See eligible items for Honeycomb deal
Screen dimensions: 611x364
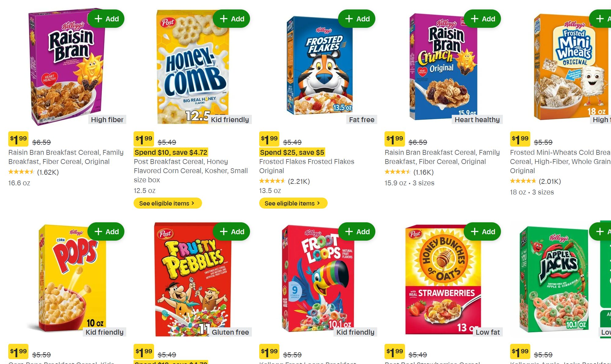pos(167,203)
